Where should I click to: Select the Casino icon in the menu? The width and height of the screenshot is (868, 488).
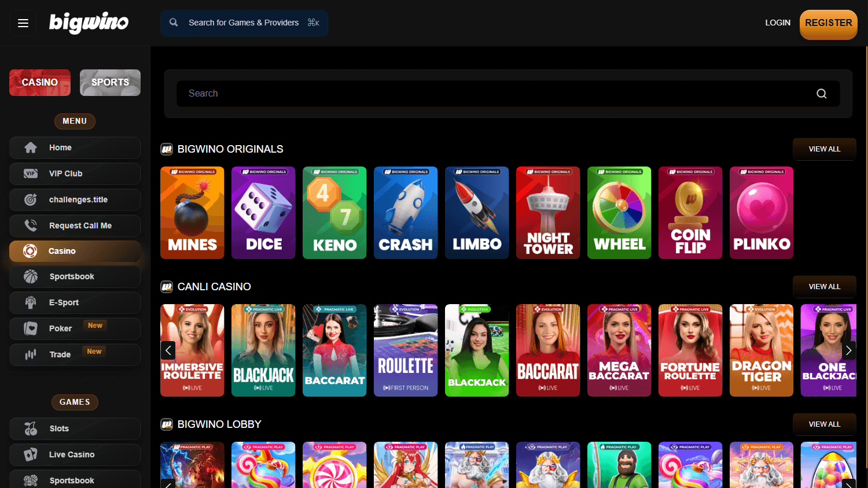tap(31, 251)
